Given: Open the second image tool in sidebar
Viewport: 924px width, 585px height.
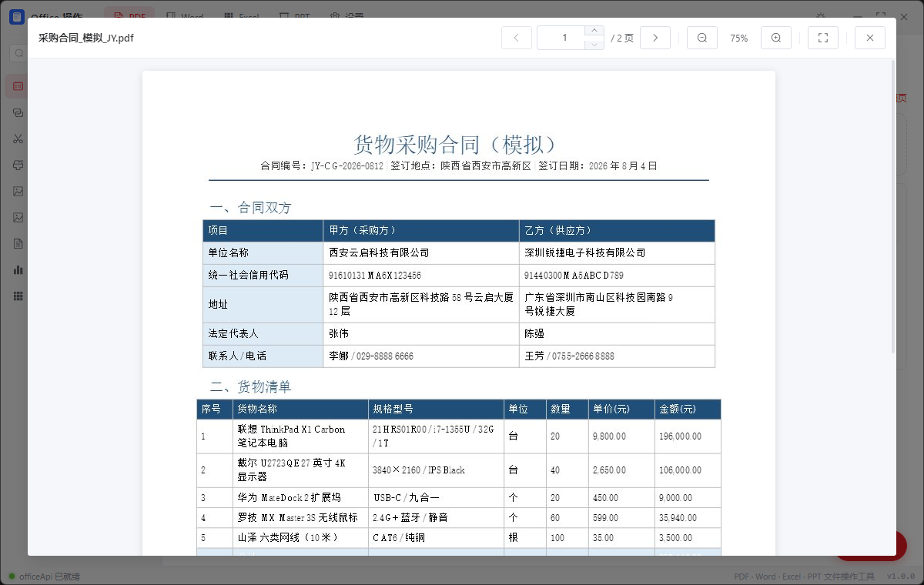Looking at the screenshot, I should point(18,217).
